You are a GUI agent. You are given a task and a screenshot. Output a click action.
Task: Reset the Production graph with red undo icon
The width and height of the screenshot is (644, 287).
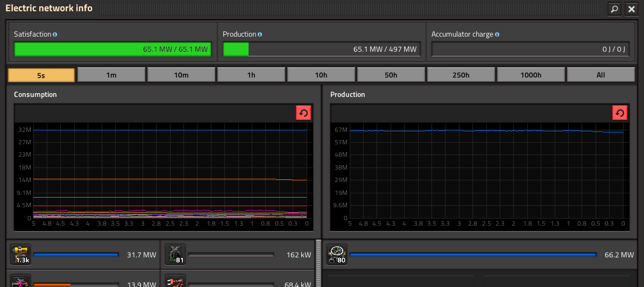coord(620,113)
